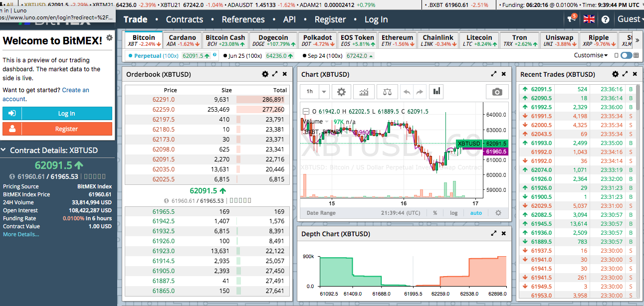The width and height of the screenshot is (644, 306).
Task: Click the 1h interval button
Action: click(310, 92)
